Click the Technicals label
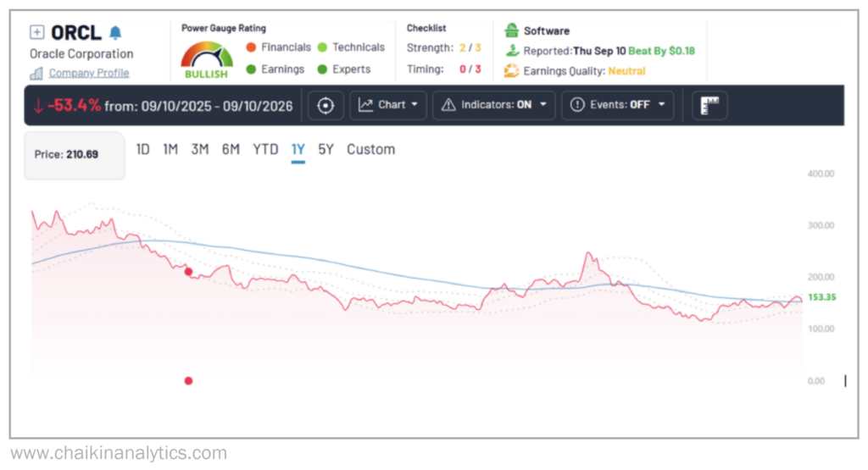The height and width of the screenshot is (470, 868). [359, 47]
